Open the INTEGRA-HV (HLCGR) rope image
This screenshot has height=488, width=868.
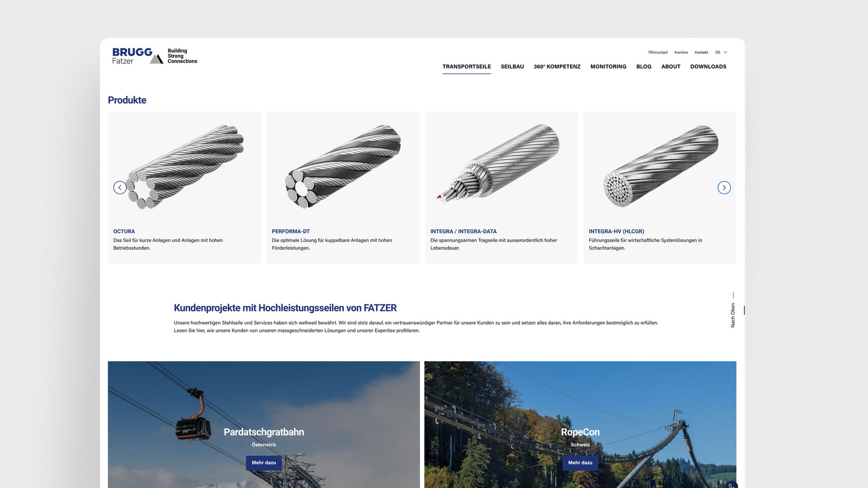(660, 166)
